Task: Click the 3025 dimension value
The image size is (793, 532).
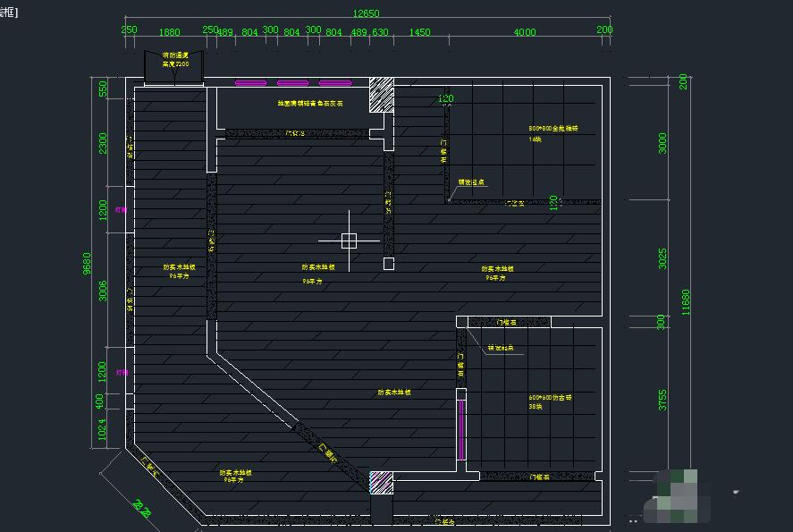Action: [662, 258]
